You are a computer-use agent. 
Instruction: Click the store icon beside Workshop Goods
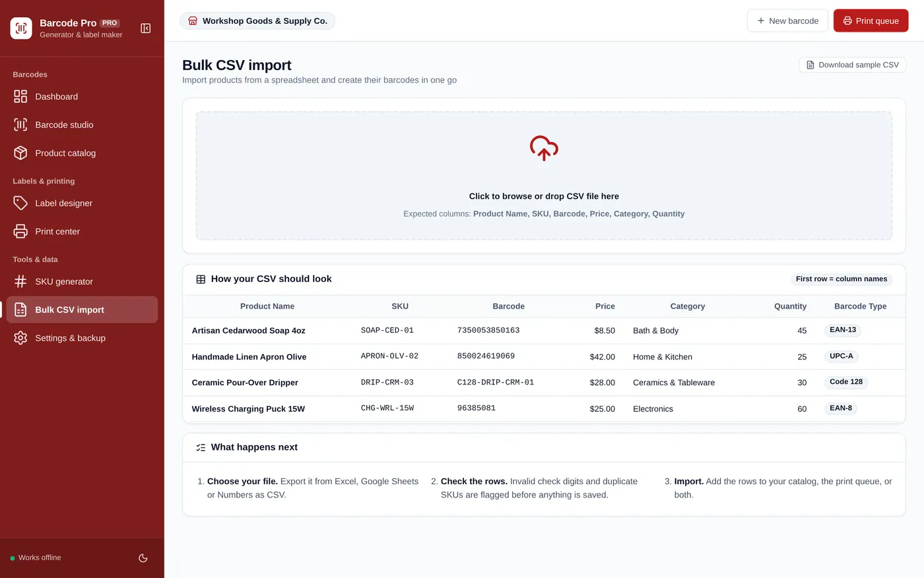193,21
